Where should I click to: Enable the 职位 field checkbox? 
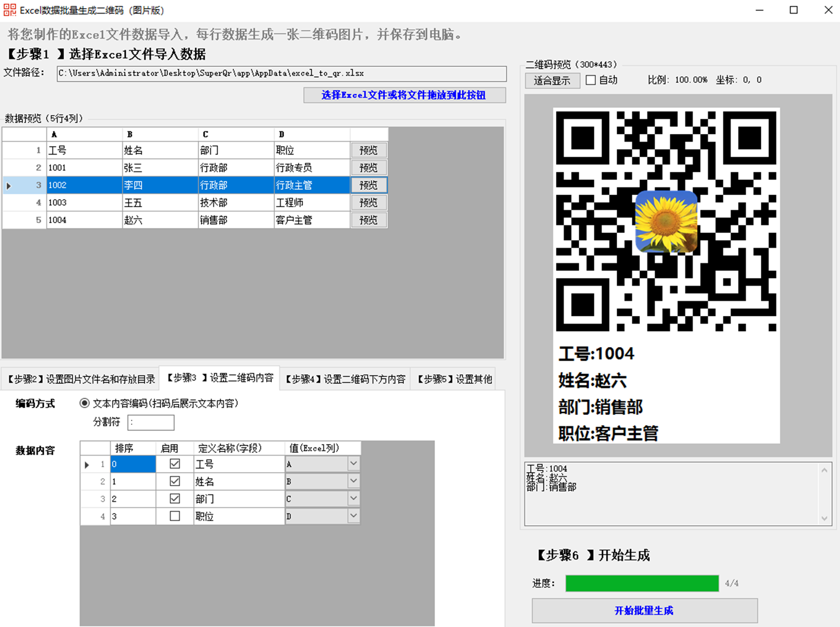[x=175, y=516]
